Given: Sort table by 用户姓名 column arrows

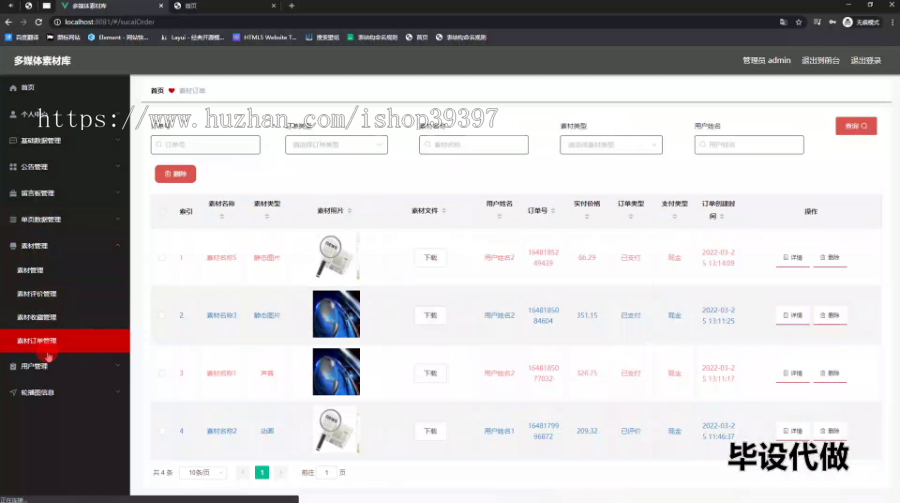Looking at the screenshot, I should [499, 216].
